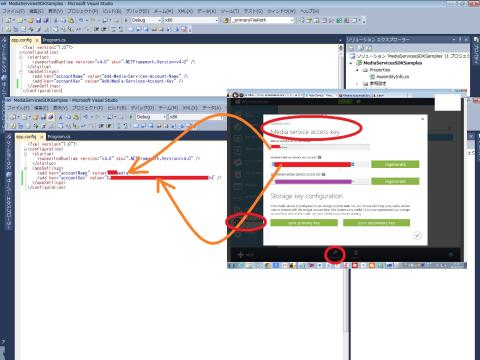Open ヘルプ(H) menu in back window

pyautogui.click(x=309, y=11)
